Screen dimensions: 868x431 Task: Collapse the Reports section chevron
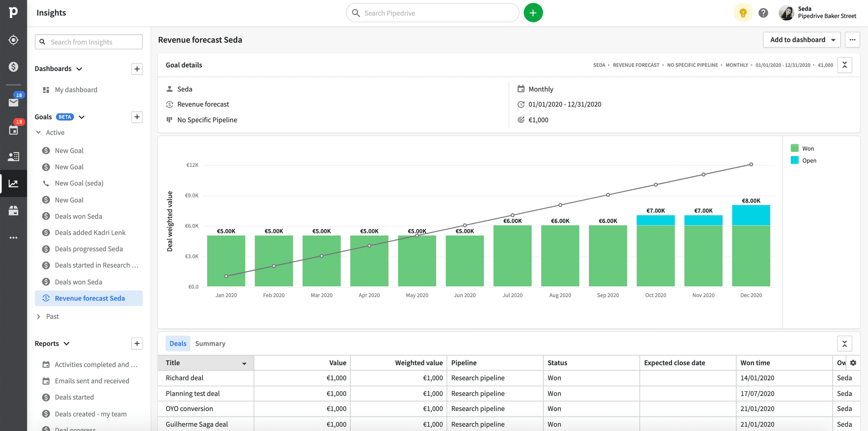point(67,344)
